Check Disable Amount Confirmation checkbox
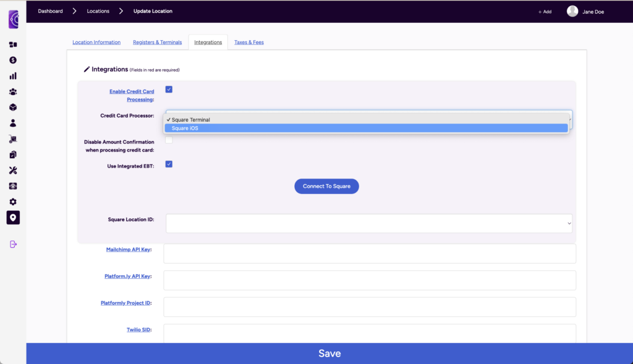The width and height of the screenshot is (633, 364). (x=169, y=140)
